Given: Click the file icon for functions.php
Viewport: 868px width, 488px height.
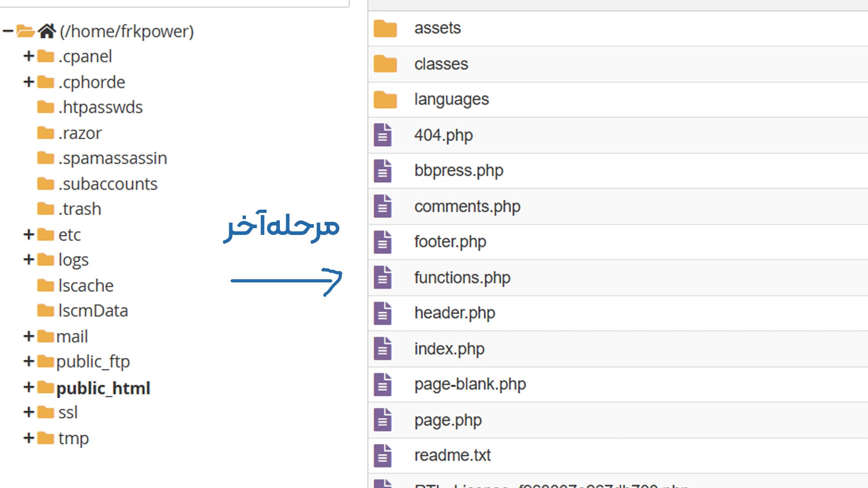Looking at the screenshot, I should 383,277.
